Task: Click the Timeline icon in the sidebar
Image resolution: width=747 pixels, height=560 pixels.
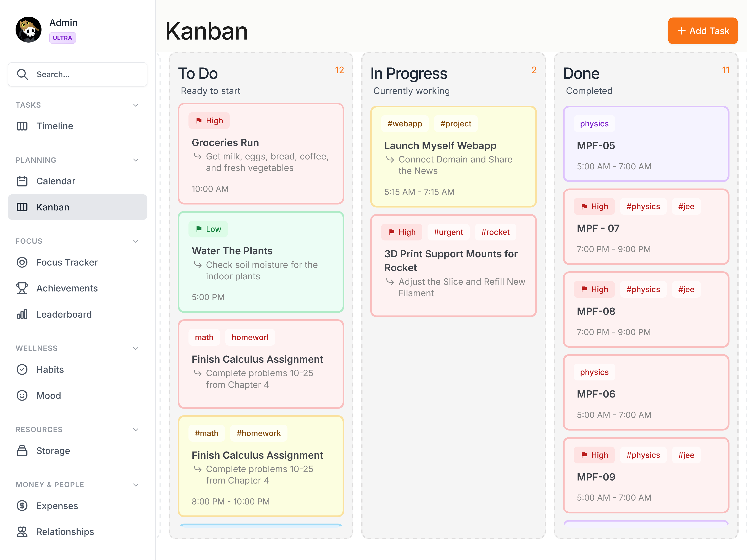Action: 22,126
